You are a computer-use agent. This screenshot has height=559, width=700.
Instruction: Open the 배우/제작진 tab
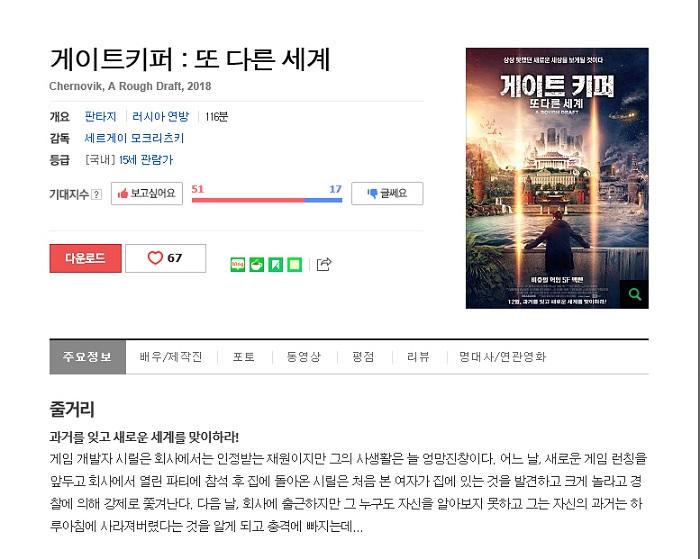(x=171, y=357)
